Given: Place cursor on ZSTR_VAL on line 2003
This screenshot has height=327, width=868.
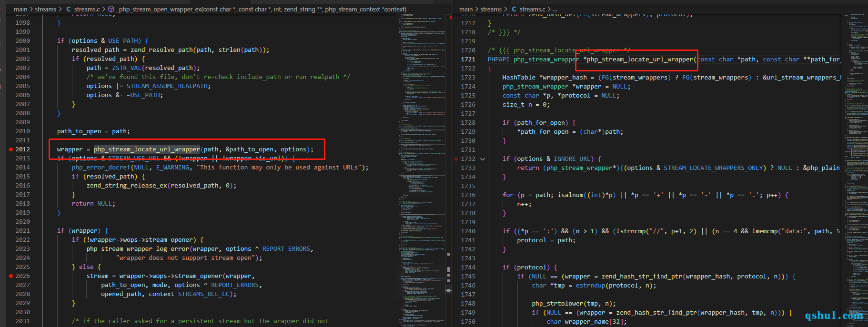Looking at the screenshot, I should pos(127,68).
